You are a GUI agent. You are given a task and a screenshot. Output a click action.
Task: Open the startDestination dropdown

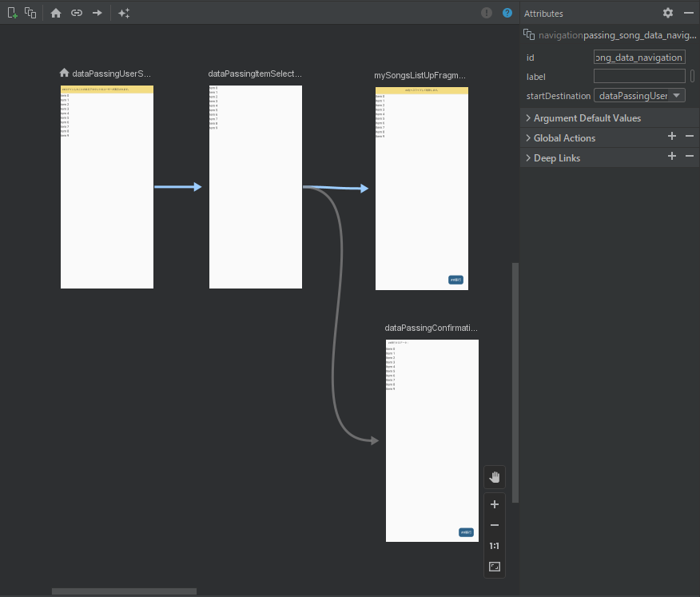click(x=639, y=95)
